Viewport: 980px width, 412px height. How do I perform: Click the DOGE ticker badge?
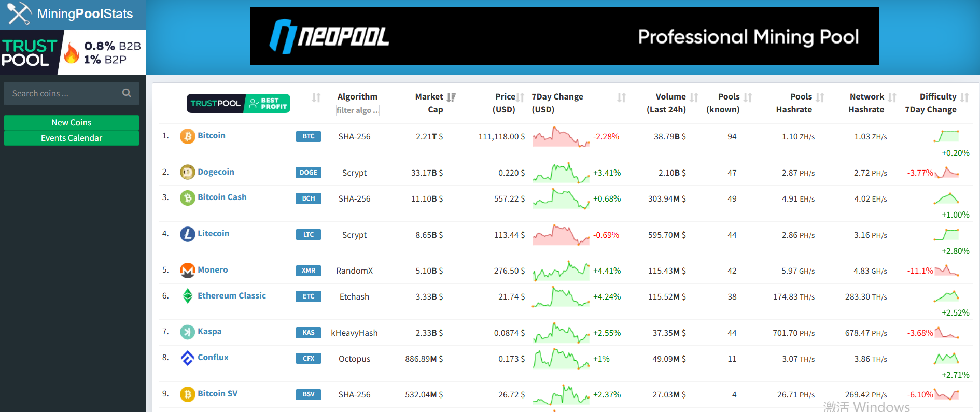point(309,173)
